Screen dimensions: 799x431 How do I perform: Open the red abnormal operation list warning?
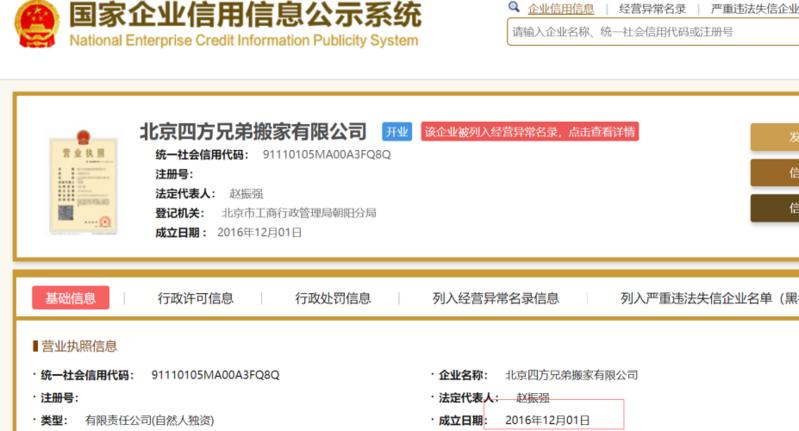529,132
